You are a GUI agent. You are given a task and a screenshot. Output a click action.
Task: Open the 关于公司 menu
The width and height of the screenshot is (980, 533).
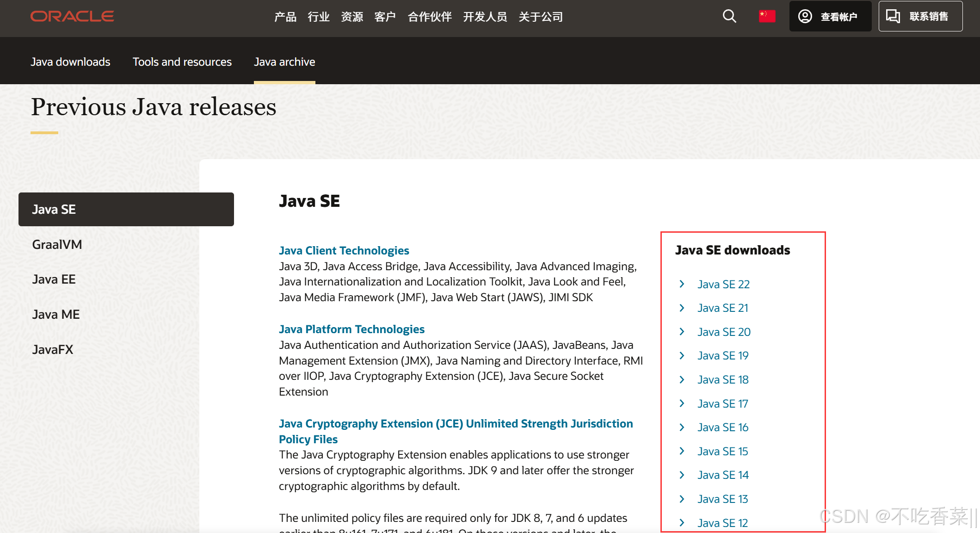[x=541, y=17]
